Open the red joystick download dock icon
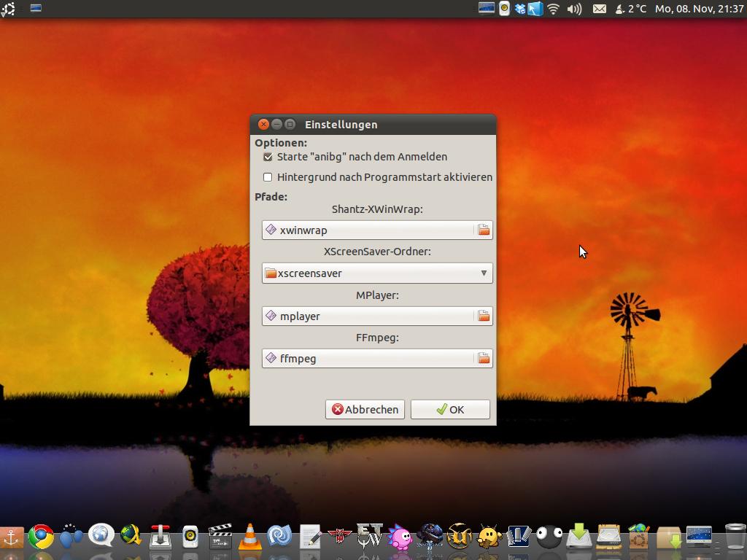 pyautogui.click(x=160, y=537)
